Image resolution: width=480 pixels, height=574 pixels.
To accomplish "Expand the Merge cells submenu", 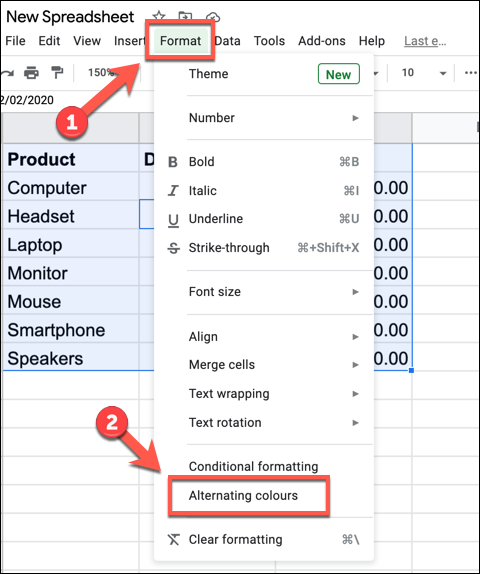I will (264, 365).
